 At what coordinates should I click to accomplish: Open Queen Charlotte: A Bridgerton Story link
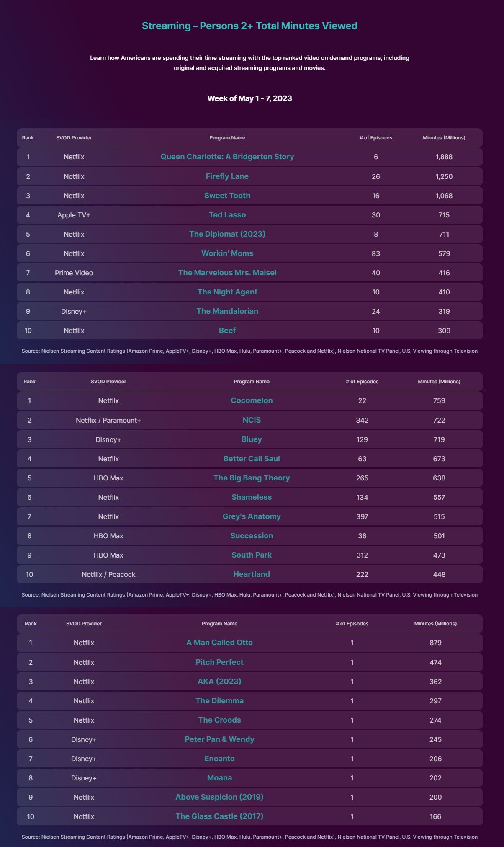pos(227,157)
